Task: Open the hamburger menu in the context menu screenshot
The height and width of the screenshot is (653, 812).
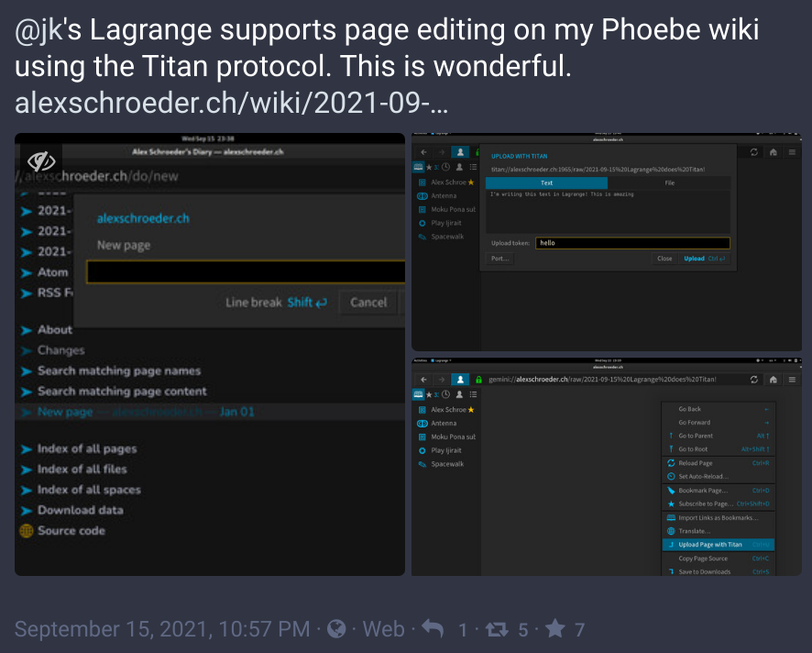Action: [x=792, y=380]
